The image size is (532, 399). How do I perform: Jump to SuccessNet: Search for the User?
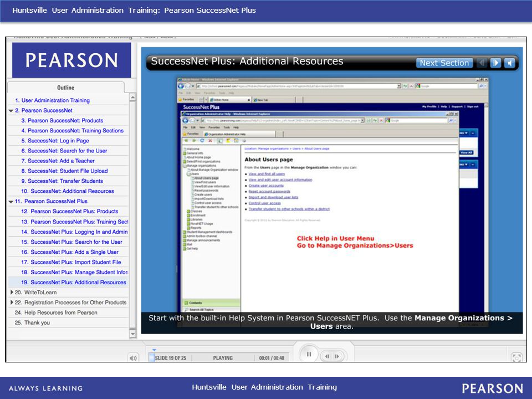click(x=64, y=151)
